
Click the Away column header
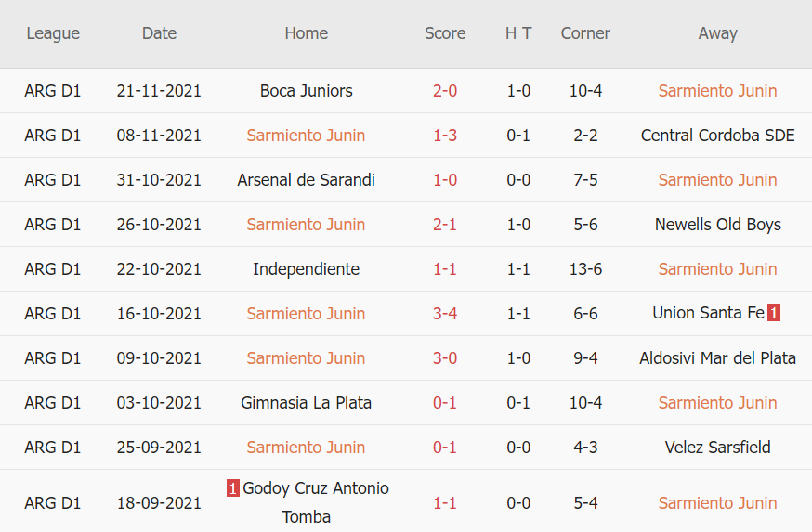(717, 33)
